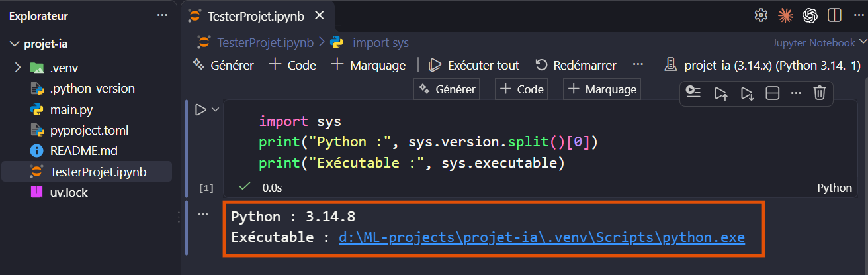Click inside the code cell editor

coord(539,142)
